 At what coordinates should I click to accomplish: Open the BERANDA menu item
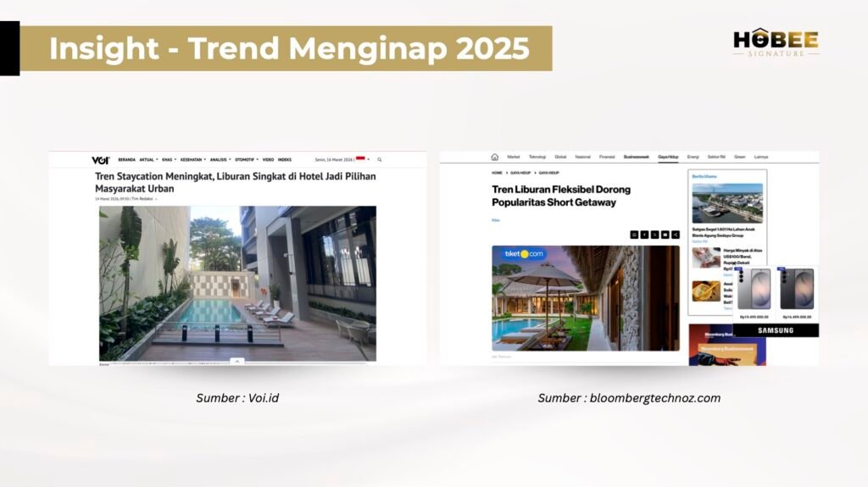[x=126, y=159]
